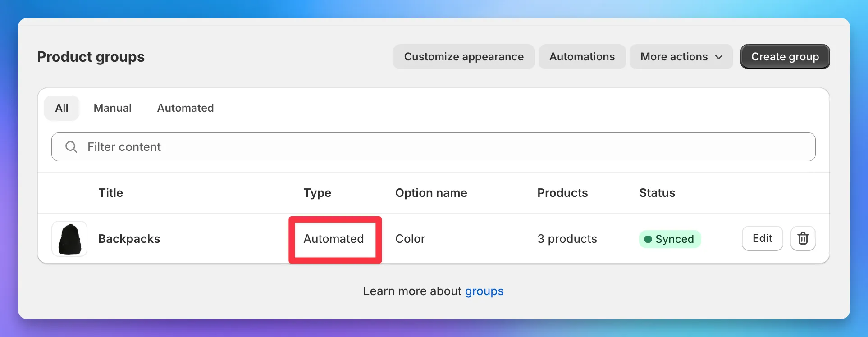Click the search magnifier icon in filter field
868x337 pixels.
click(x=71, y=147)
